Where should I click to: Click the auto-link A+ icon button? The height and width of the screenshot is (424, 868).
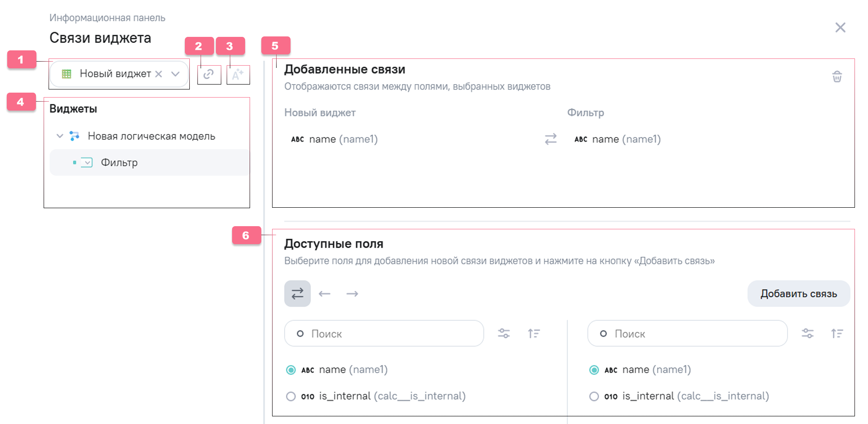(238, 74)
